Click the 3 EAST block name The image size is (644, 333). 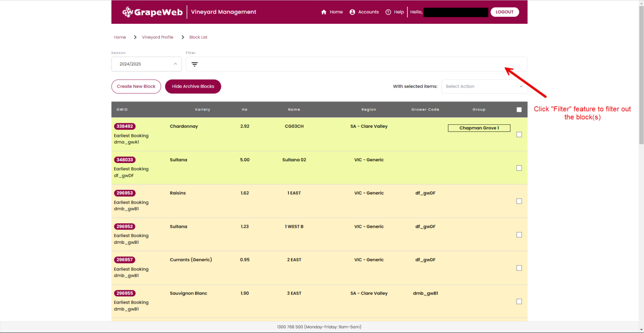294,293
